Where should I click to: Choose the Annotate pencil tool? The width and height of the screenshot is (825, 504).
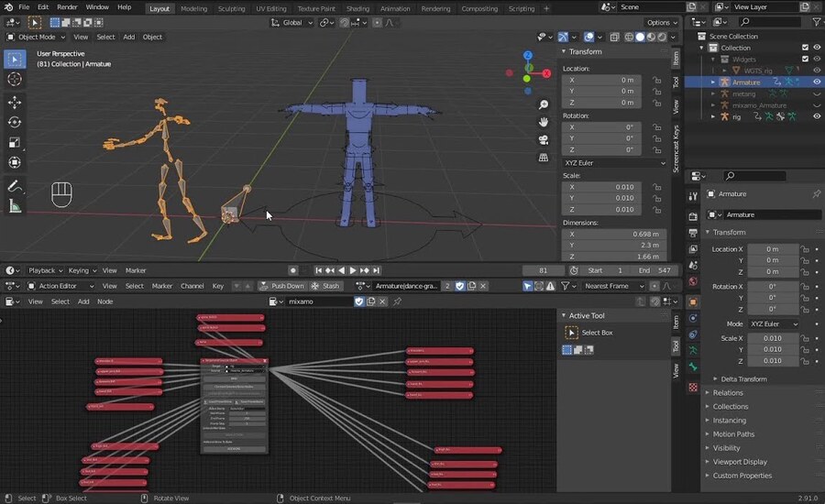pyautogui.click(x=15, y=186)
